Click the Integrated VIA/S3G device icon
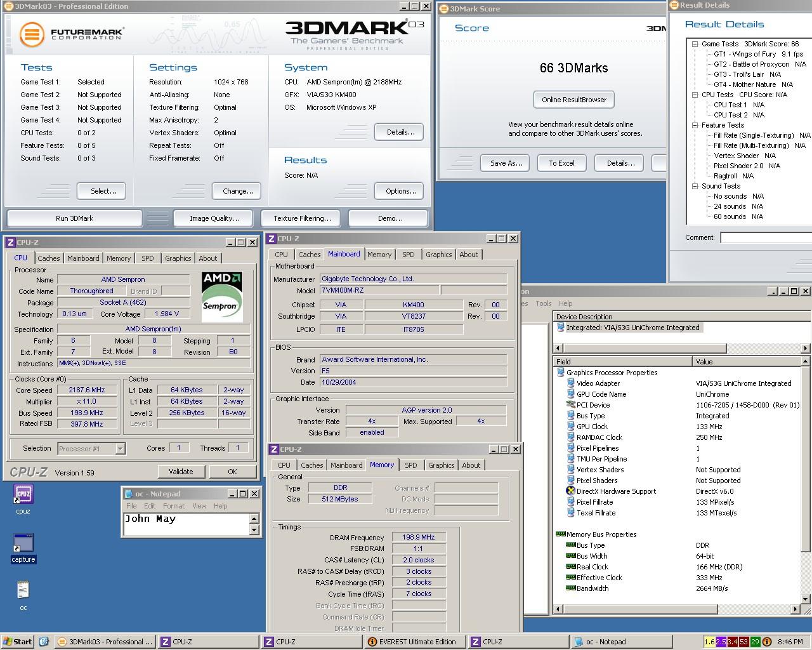The height and width of the screenshot is (650, 812). pyautogui.click(x=560, y=328)
